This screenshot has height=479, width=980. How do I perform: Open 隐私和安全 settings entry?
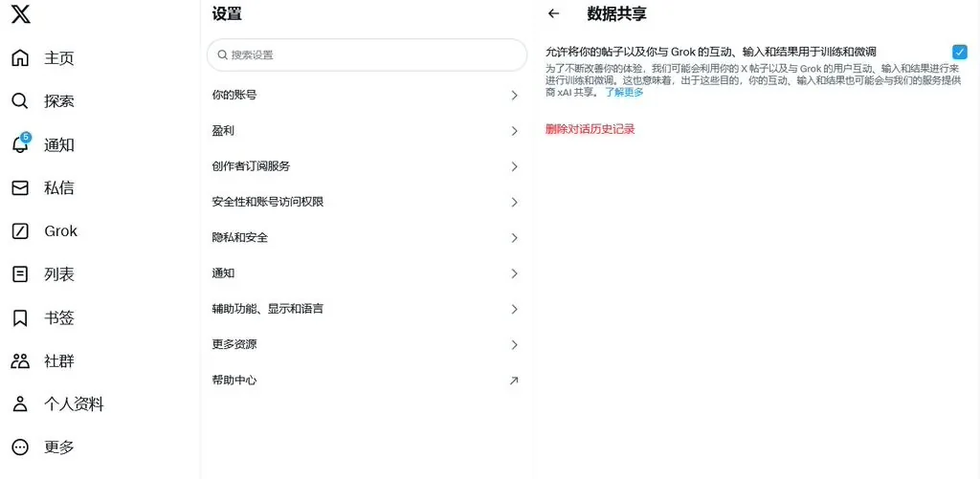367,238
